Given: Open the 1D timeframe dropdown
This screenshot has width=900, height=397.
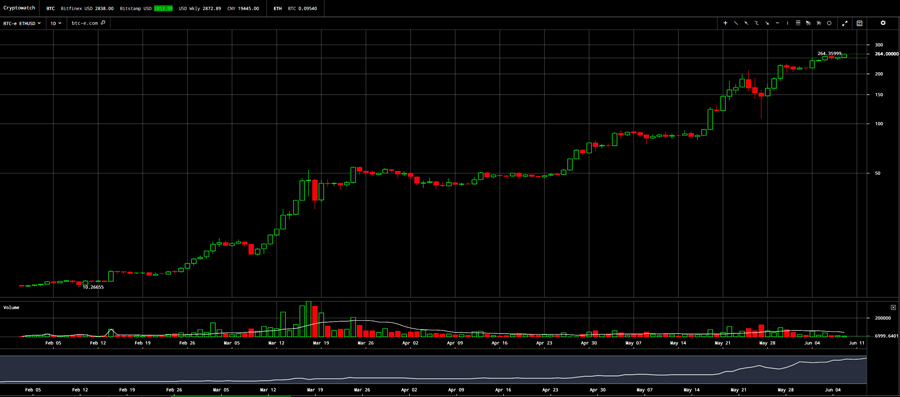Looking at the screenshot, I should point(56,23).
